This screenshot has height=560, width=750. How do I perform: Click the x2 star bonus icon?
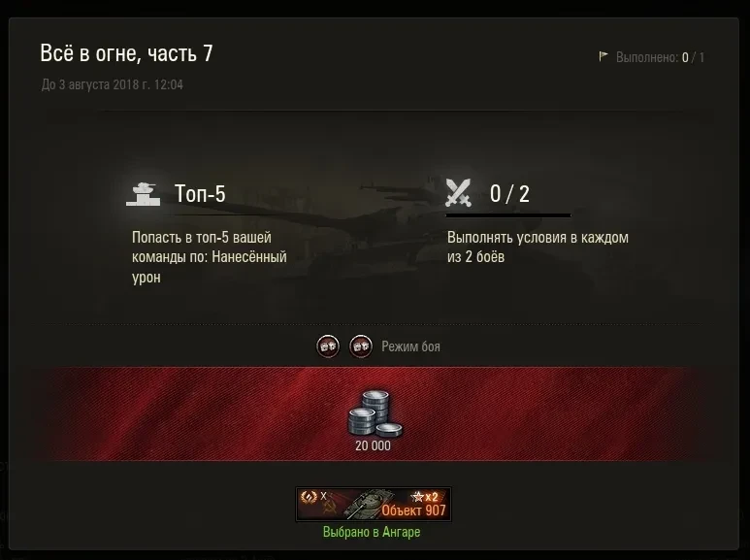coord(425,497)
